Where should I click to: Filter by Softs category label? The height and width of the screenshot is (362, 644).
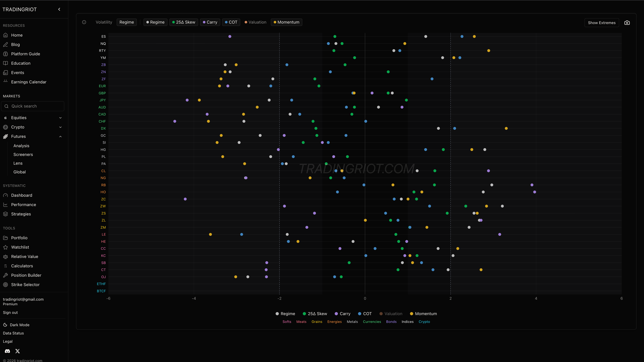pos(287,322)
